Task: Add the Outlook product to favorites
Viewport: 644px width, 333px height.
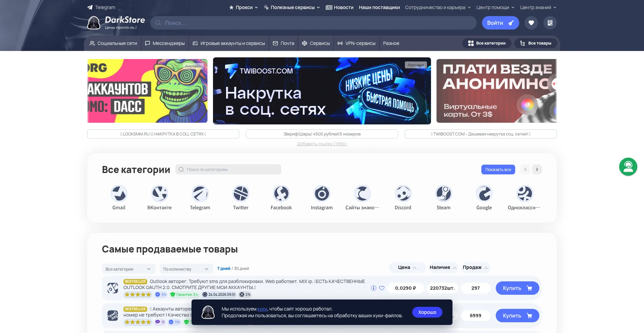Action: point(382,288)
